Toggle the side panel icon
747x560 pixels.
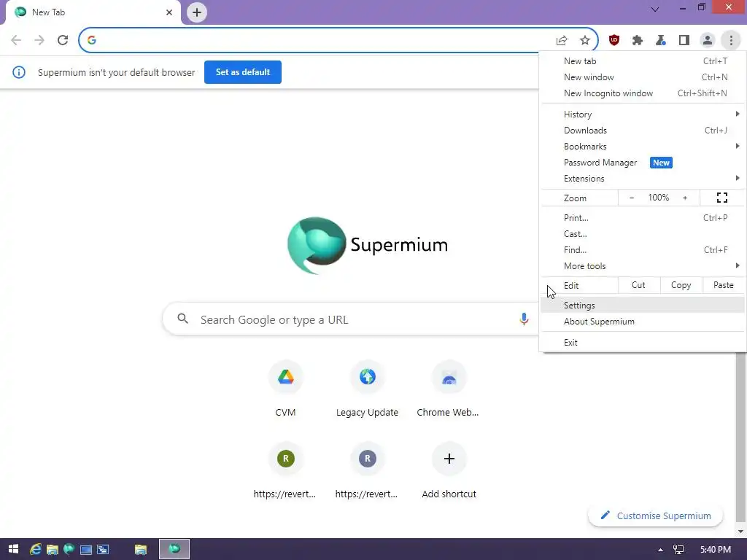(x=684, y=41)
